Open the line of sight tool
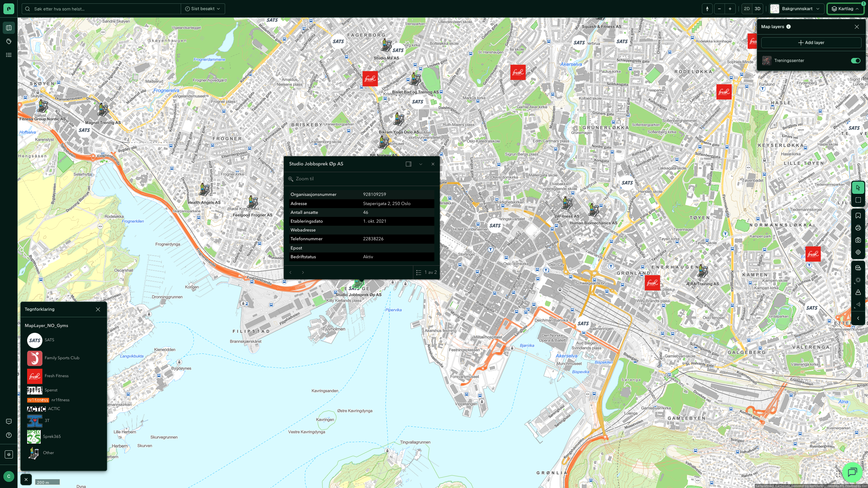868x488 pixels. pyautogui.click(x=858, y=304)
